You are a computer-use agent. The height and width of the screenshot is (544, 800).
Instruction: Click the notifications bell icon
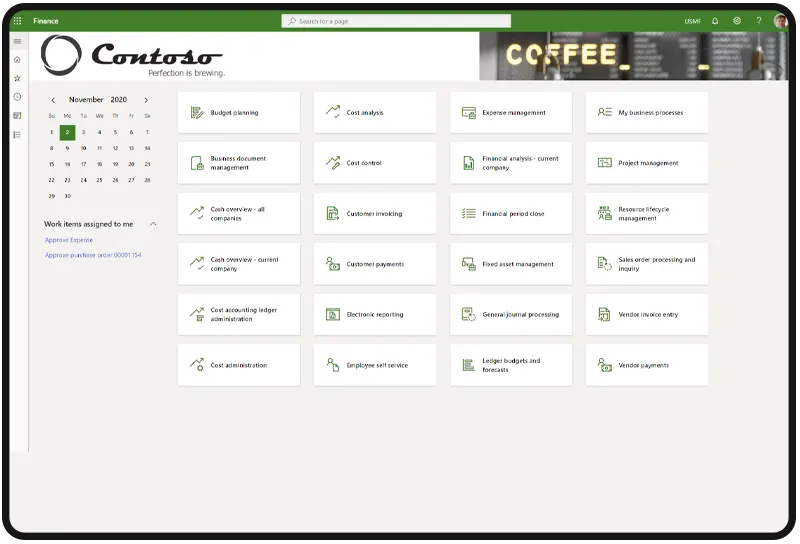pyautogui.click(x=715, y=21)
